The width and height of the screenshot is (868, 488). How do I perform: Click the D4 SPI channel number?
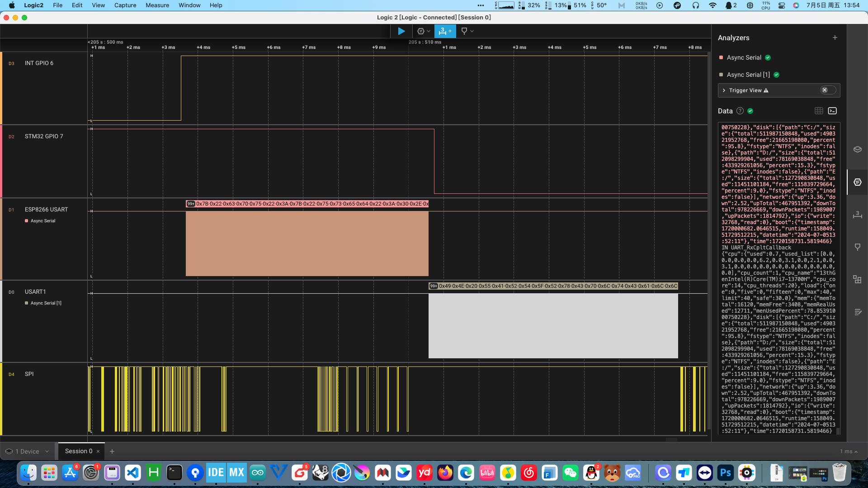[x=11, y=375]
